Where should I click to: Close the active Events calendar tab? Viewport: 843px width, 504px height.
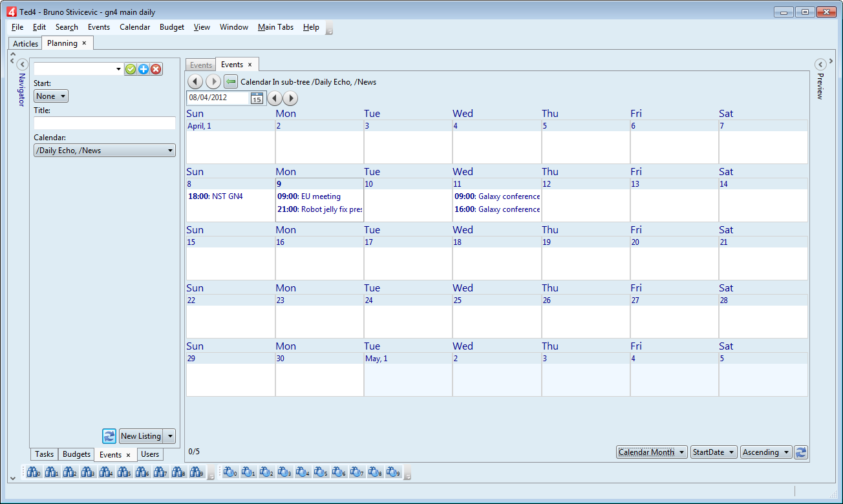click(250, 65)
